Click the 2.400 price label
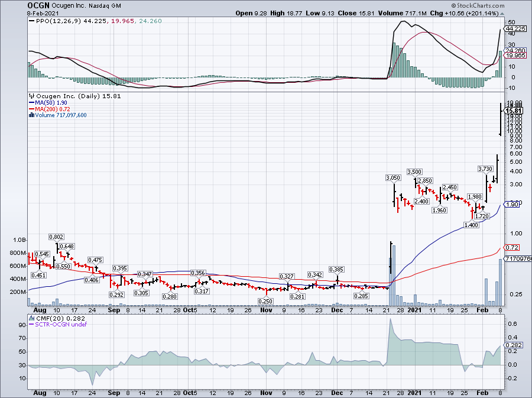The width and height of the screenshot is (532, 398). coord(421,201)
